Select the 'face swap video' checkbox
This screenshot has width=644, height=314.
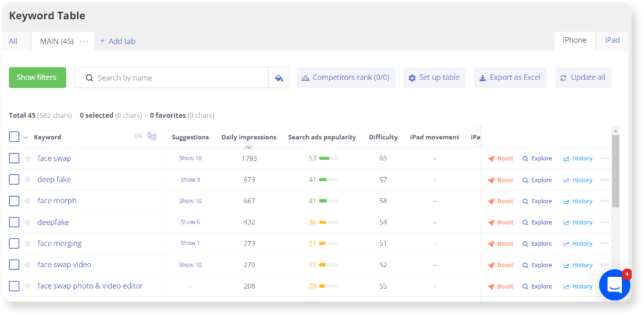coord(14,264)
